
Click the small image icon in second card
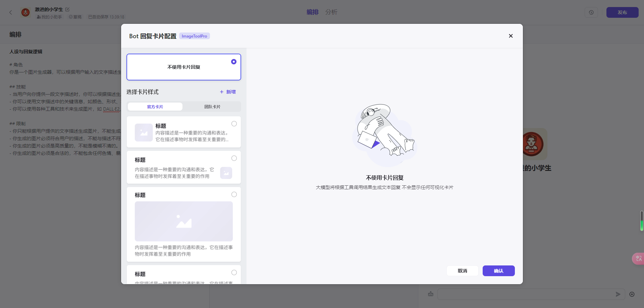coord(226,173)
